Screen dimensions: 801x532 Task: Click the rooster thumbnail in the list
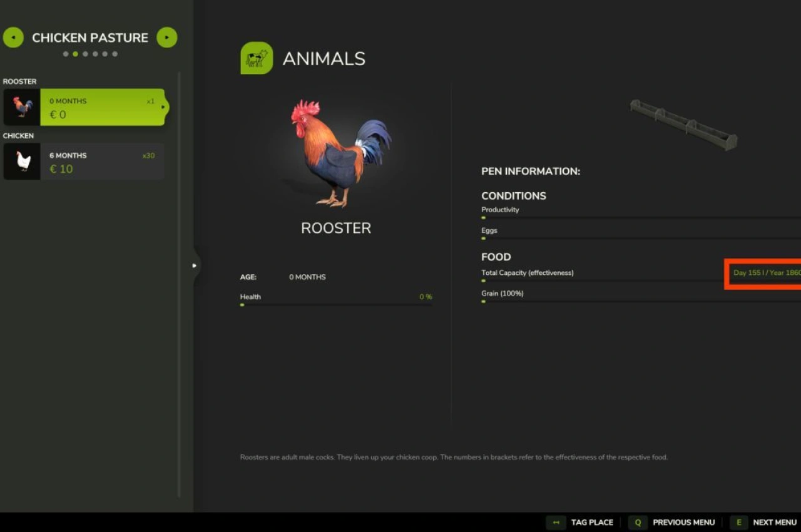point(22,107)
